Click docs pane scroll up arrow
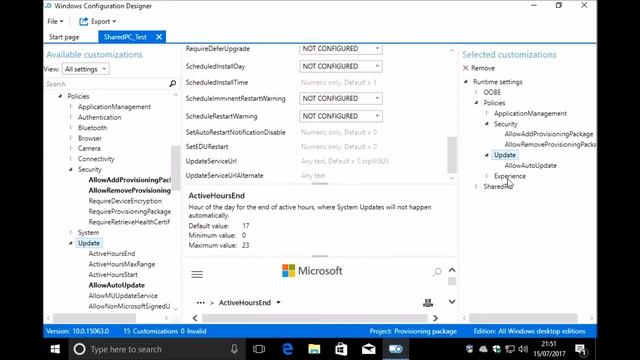This screenshot has height=360, width=640. (452, 270)
